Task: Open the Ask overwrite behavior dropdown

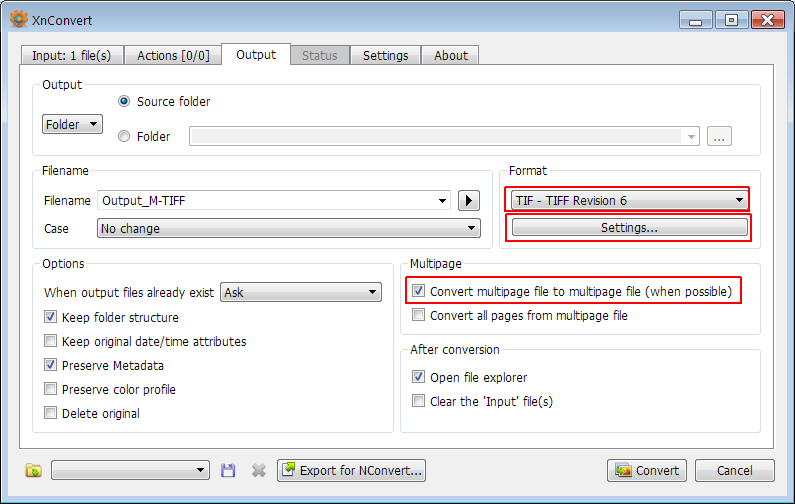Action: click(x=301, y=292)
